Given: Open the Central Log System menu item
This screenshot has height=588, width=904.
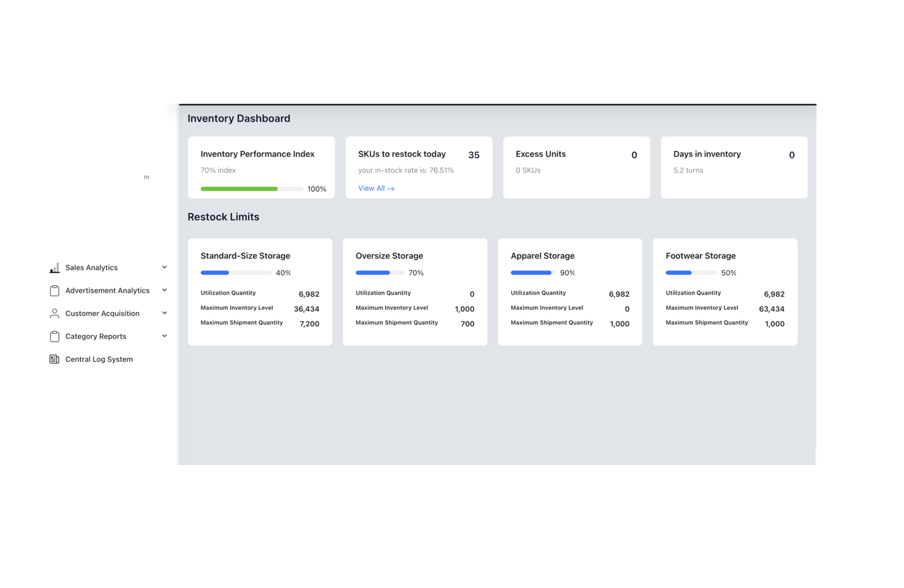Looking at the screenshot, I should coord(99,360).
